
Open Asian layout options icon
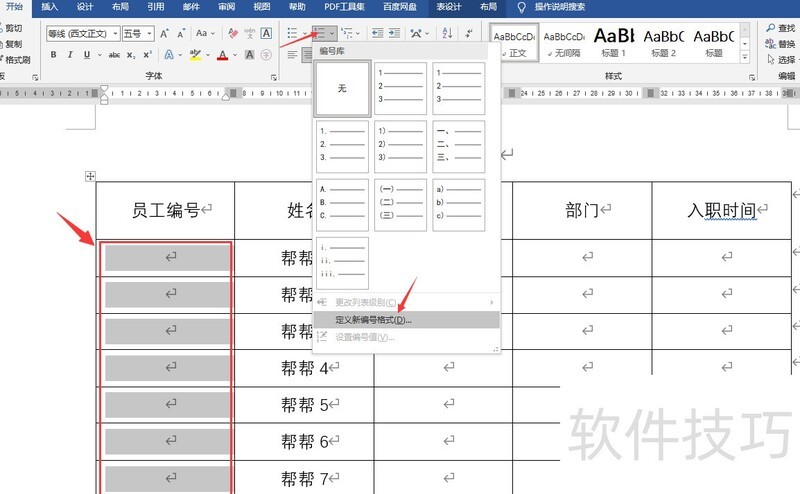[x=416, y=34]
